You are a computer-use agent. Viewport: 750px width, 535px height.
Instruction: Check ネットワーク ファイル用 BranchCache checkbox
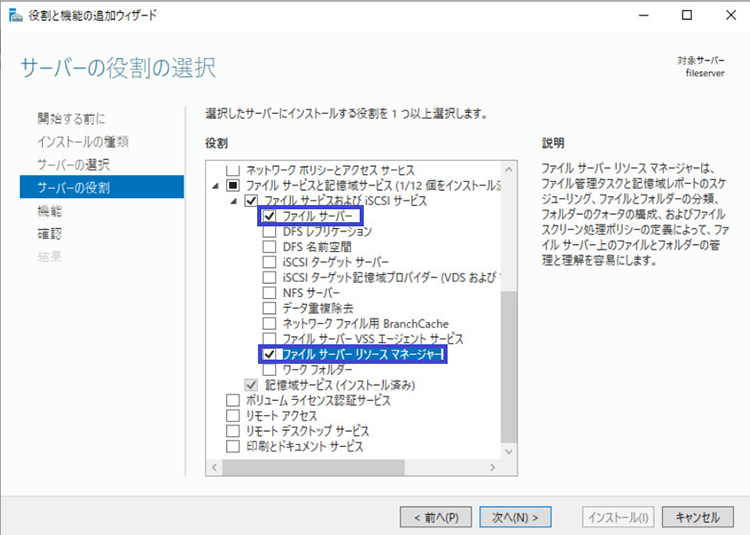pyautogui.click(x=269, y=324)
